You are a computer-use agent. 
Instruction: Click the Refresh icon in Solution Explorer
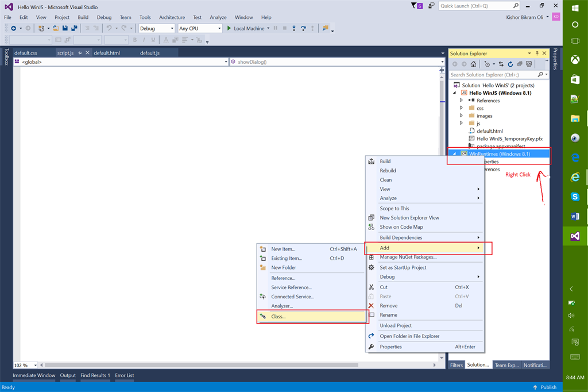tap(509, 64)
